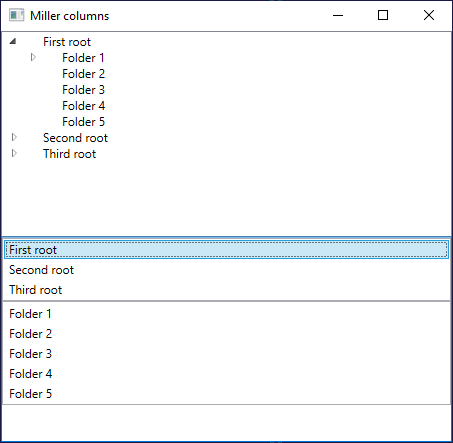Select First root in the tree

(x=67, y=42)
